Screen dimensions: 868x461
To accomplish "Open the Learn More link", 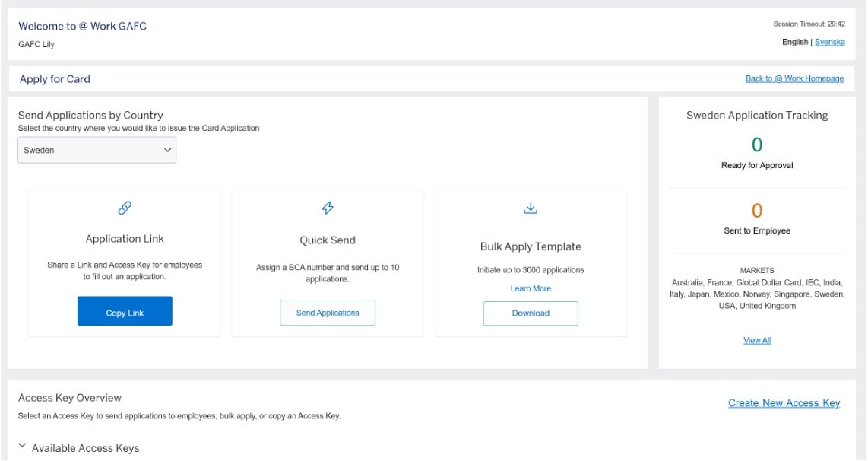I will [531, 288].
